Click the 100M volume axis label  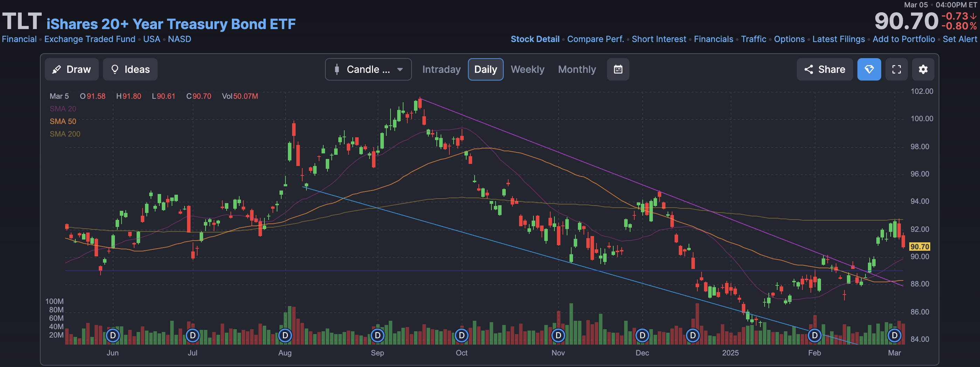54,301
